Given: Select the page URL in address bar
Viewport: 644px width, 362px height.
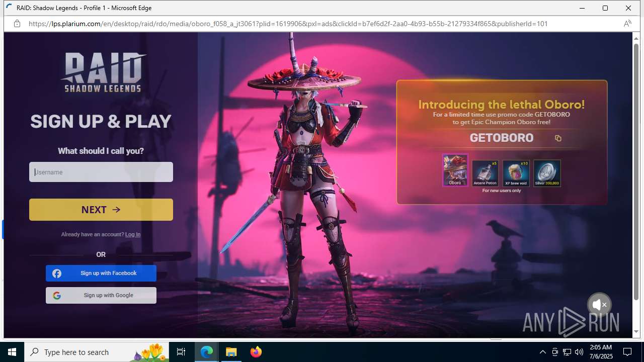Looking at the screenshot, I should 288,24.
